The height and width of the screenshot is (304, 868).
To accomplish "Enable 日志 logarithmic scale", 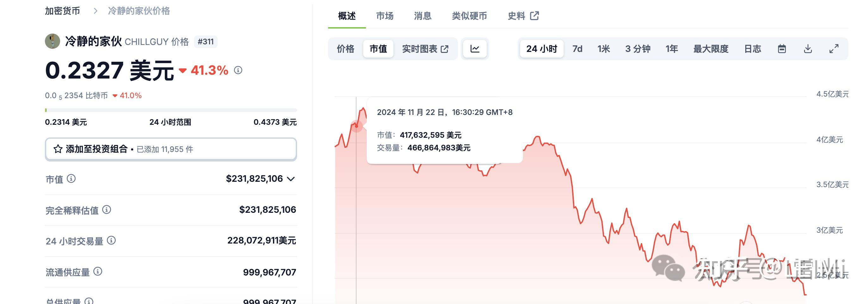I will pyautogui.click(x=753, y=48).
